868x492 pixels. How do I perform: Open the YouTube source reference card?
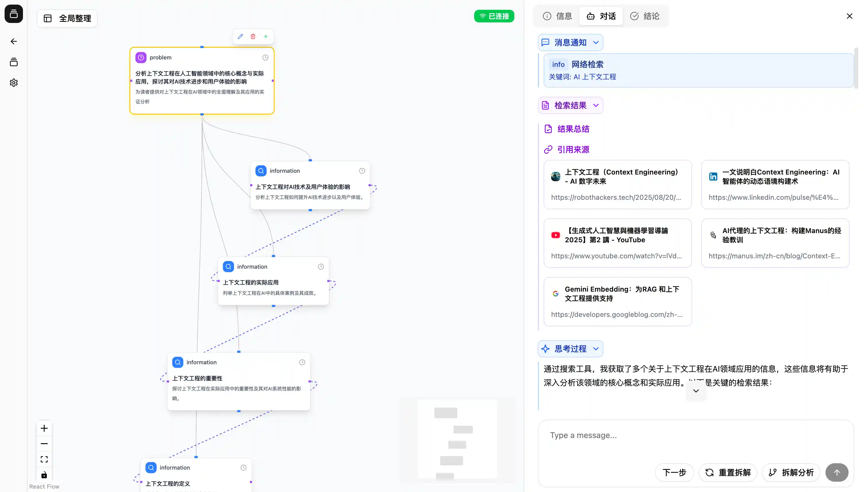pyautogui.click(x=618, y=243)
